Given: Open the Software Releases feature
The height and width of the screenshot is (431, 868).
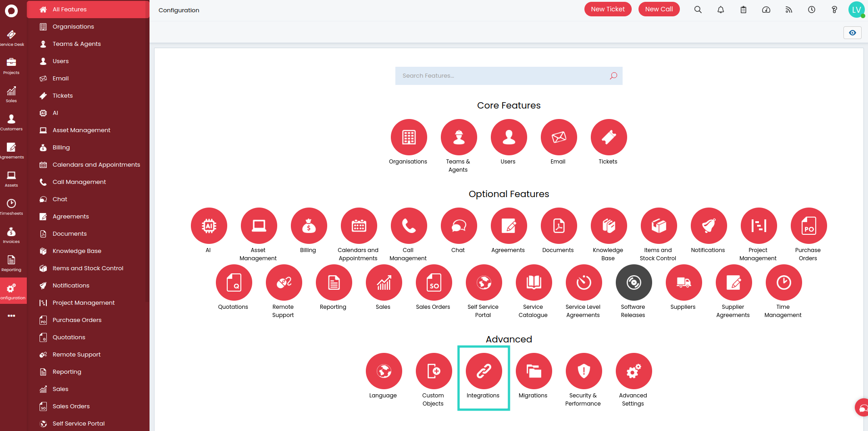Looking at the screenshot, I should pyautogui.click(x=634, y=283).
